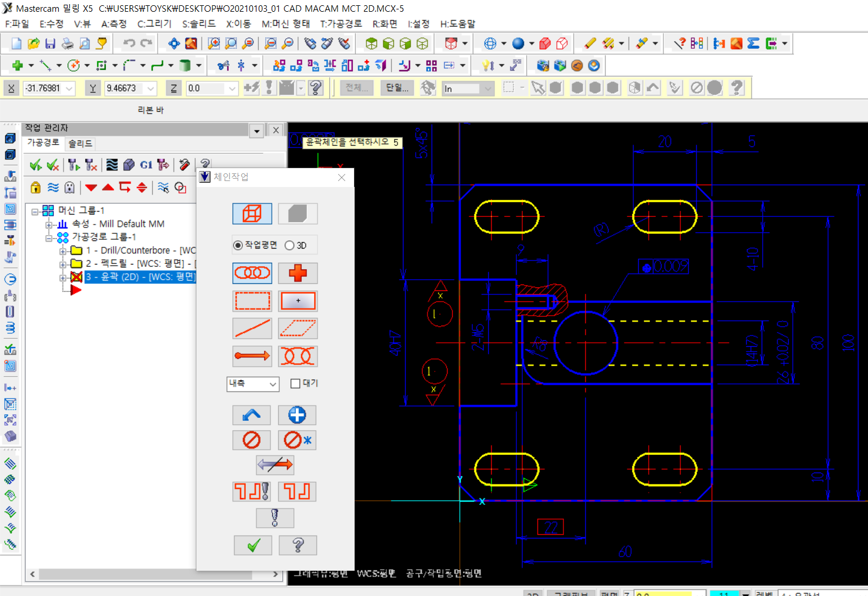Screen dimensions: 868x596
Task: Open the 내측 dropdown
Action: 253,384
